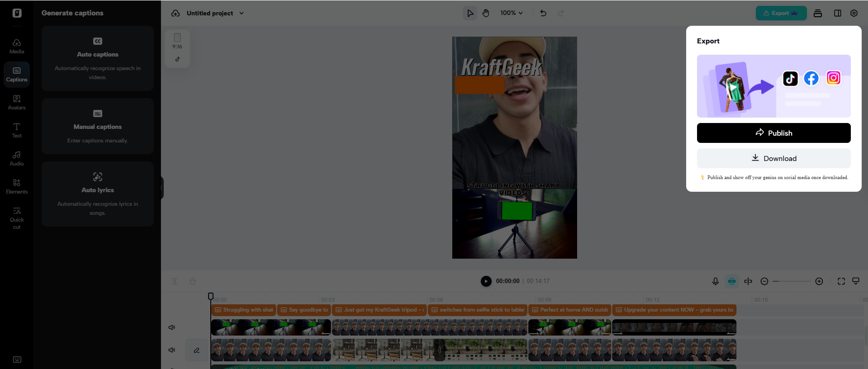Image resolution: width=868 pixels, height=369 pixels.
Task: Open the project settings icon
Action: click(854, 13)
